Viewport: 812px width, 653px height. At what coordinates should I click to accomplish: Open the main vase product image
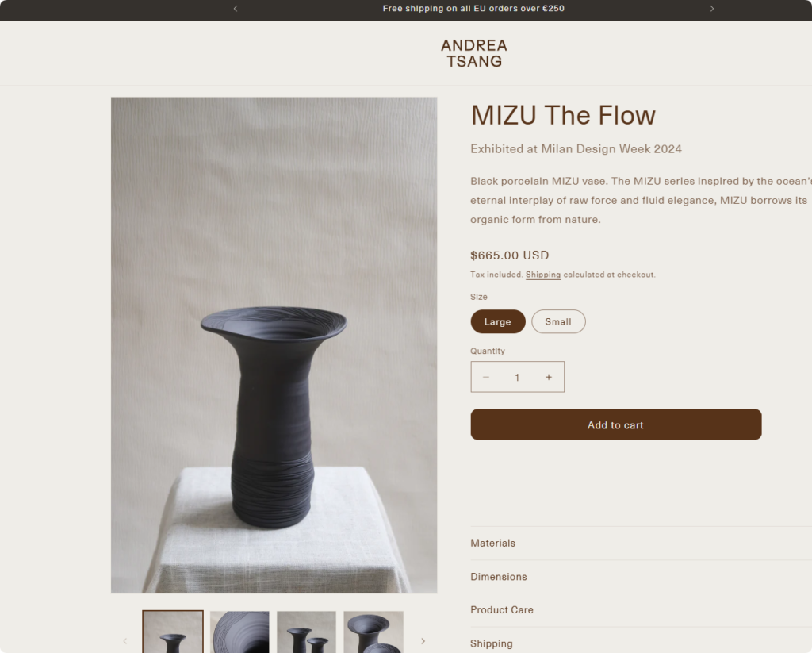coord(274,345)
